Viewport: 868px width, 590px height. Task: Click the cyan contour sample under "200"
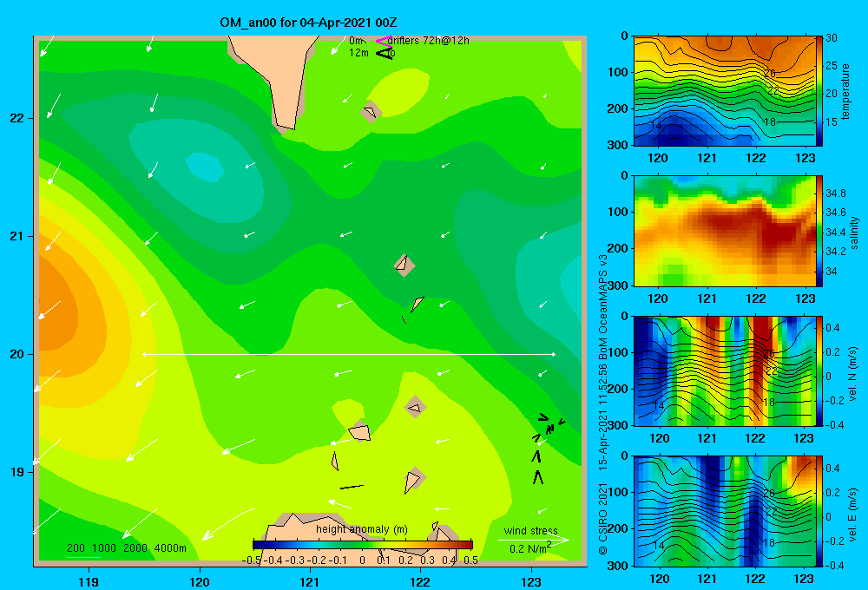pyautogui.click(x=83, y=556)
